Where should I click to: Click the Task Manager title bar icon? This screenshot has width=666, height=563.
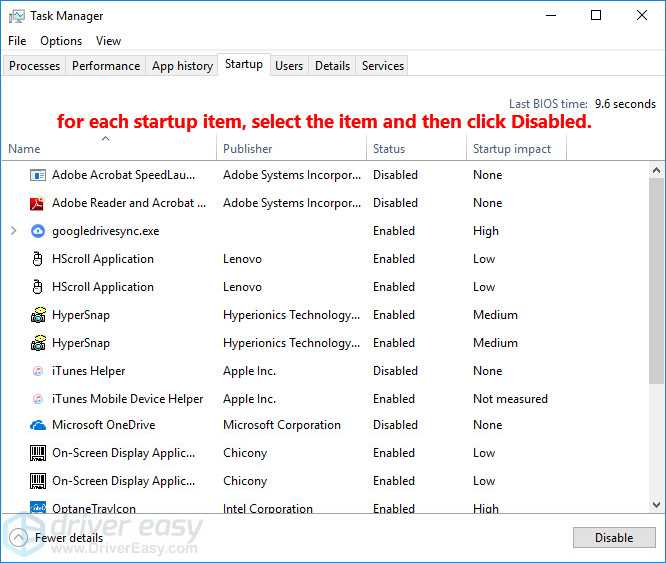[15, 16]
